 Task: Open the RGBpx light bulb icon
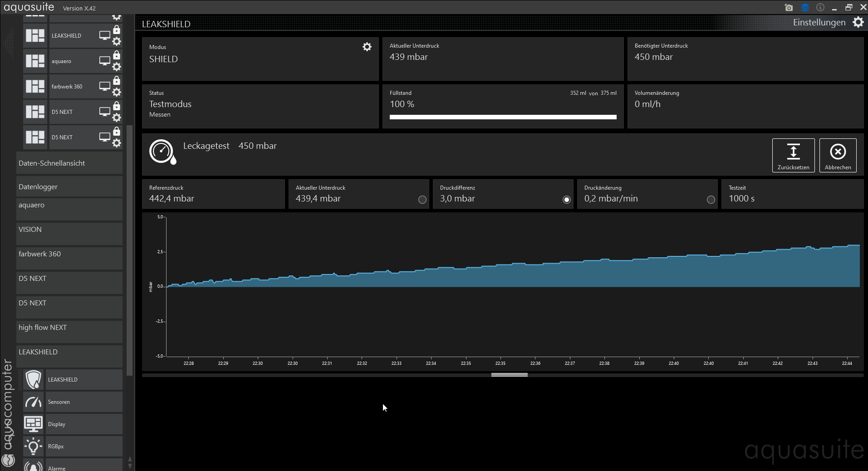click(x=33, y=446)
